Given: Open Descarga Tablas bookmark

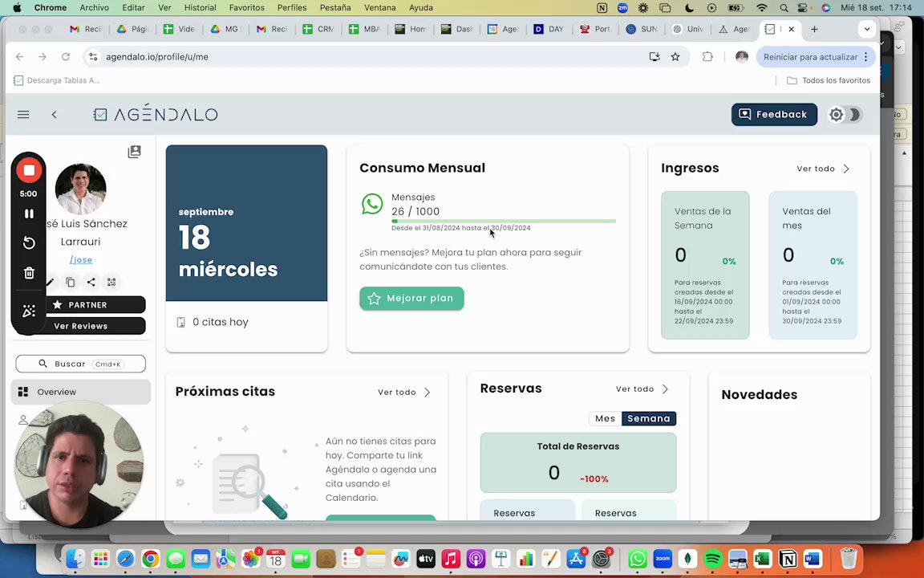Looking at the screenshot, I should pyautogui.click(x=57, y=80).
